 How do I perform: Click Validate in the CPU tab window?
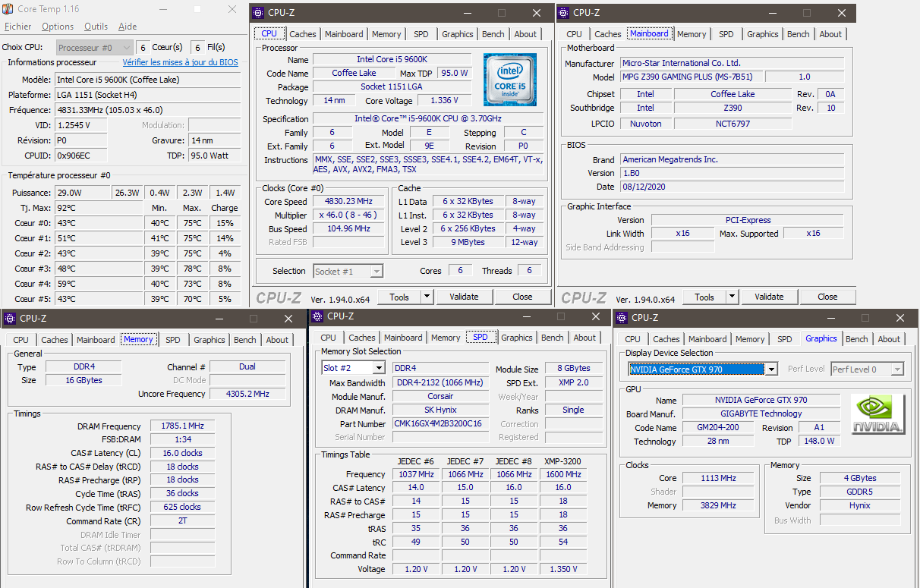click(x=464, y=297)
